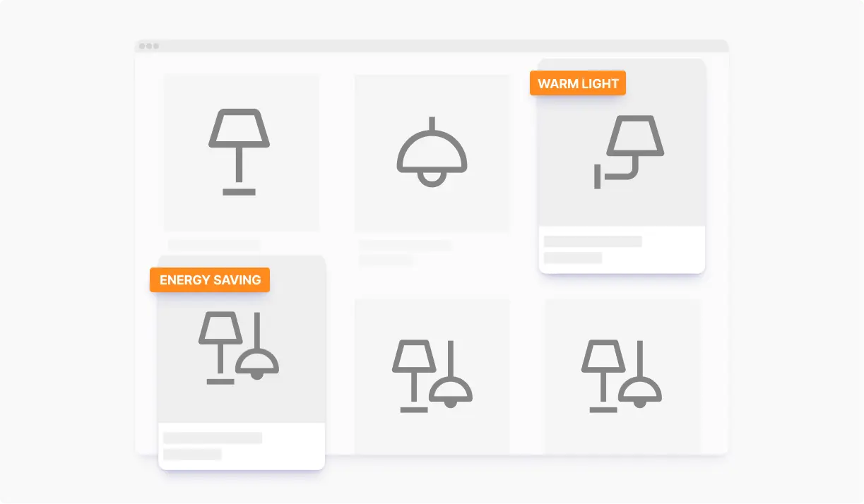Click the browser window's gray title bar
Screen dimensions: 864x504
(x=432, y=46)
